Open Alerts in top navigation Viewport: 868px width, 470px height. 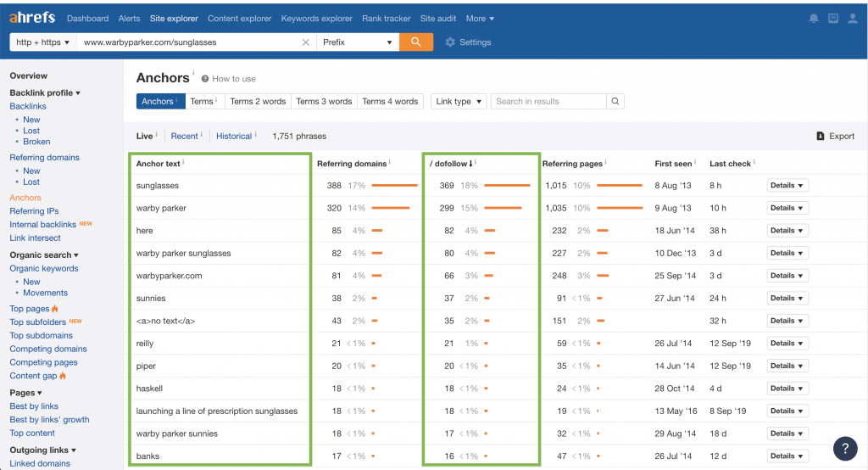(x=129, y=19)
